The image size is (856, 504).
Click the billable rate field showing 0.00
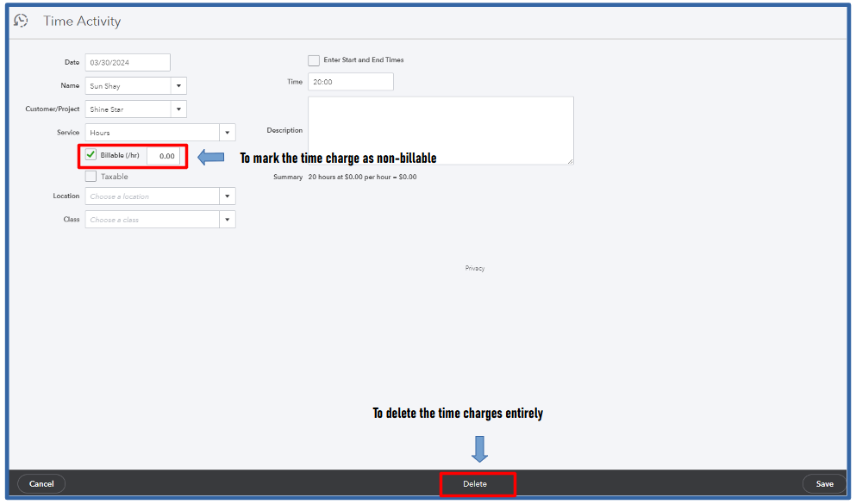(165, 156)
